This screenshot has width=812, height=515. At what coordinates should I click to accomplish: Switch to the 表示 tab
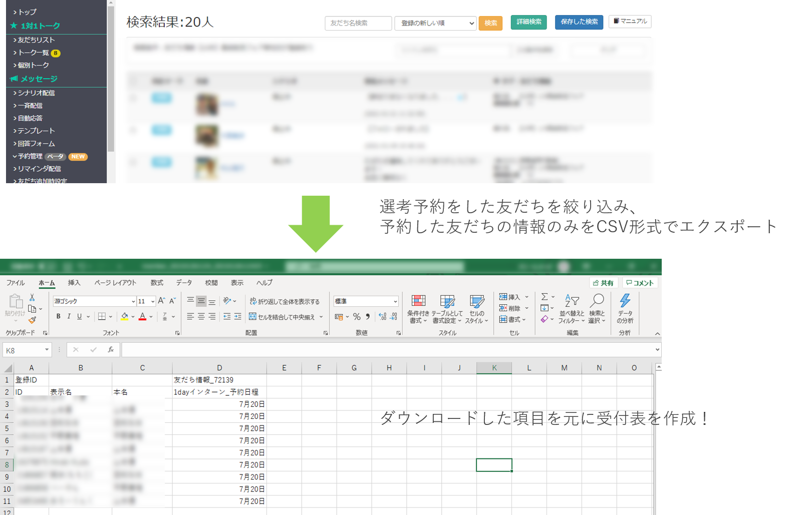[x=237, y=283]
